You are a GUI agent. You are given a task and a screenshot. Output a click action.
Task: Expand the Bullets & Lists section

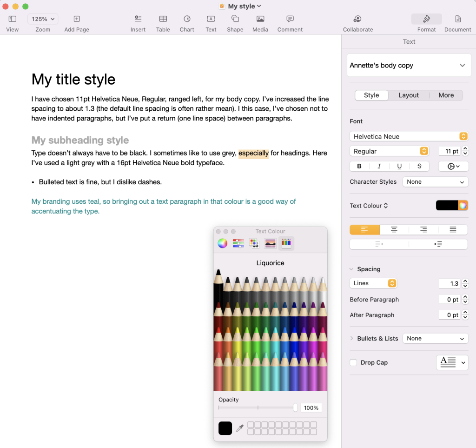coord(351,338)
